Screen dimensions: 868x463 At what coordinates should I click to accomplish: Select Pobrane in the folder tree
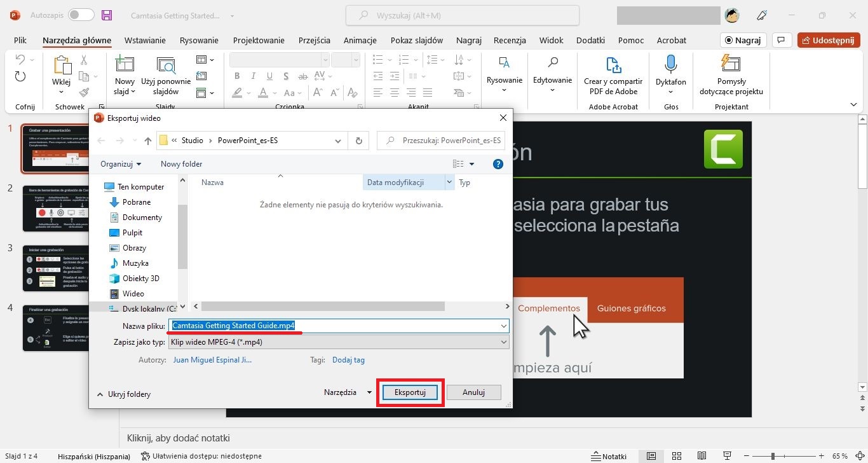[137, 202]
